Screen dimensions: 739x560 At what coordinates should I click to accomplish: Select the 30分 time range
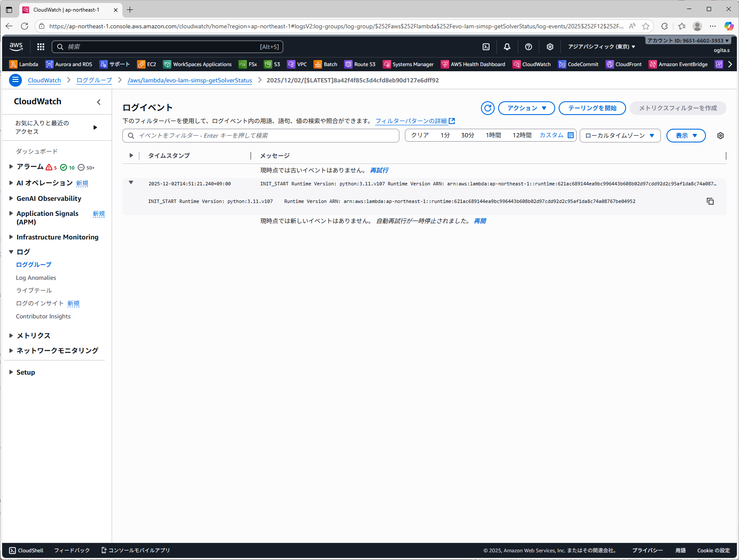click(467, 135)
